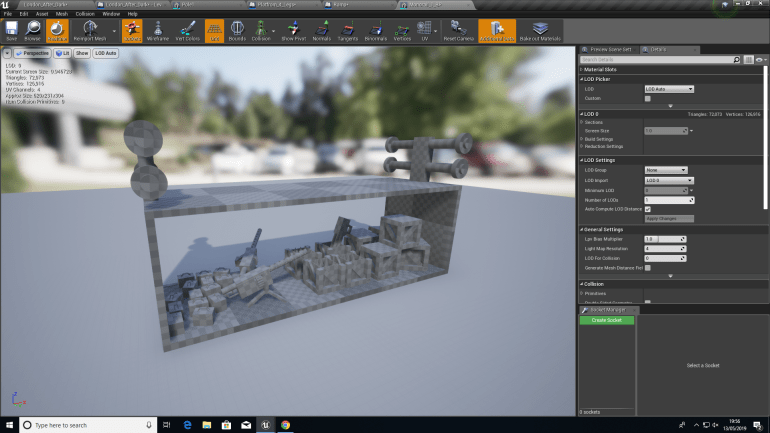Click the Save toolbar icon
This screenshot has height=433, width=770.
point(12,31)
